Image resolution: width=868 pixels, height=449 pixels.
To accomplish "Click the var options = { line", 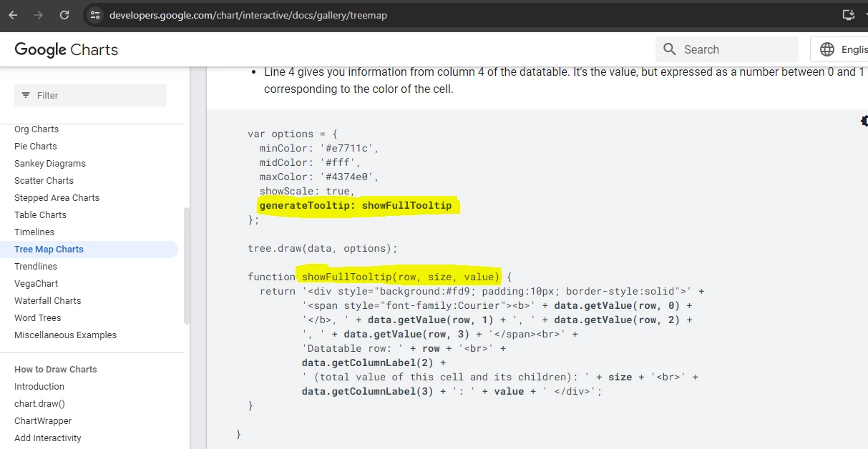I will [x=292, y=134].
